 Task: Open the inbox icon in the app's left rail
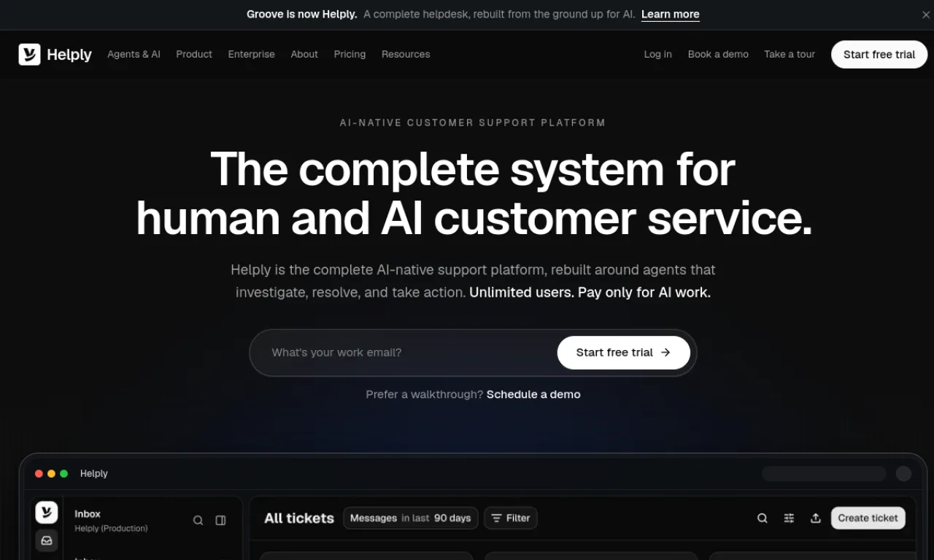coord(47,540)
